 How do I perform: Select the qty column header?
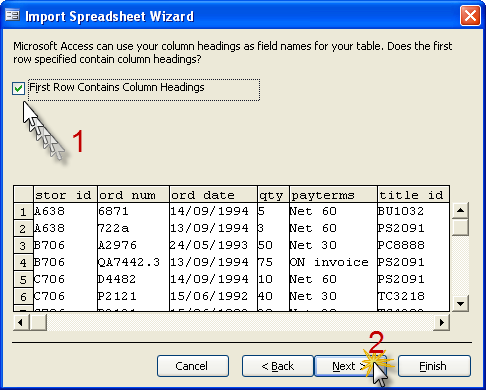[x=273, y=194]
